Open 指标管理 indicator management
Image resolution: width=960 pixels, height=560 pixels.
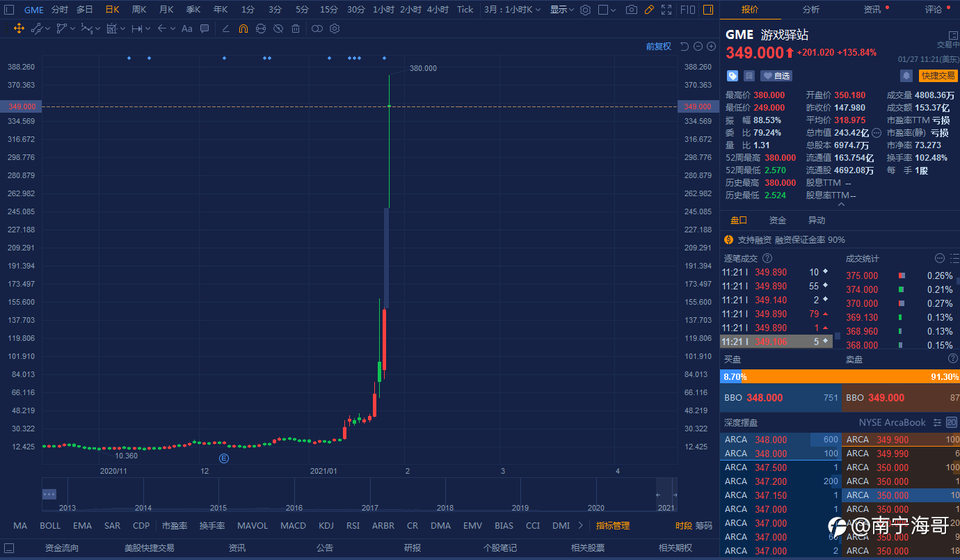tap(613, 526)
